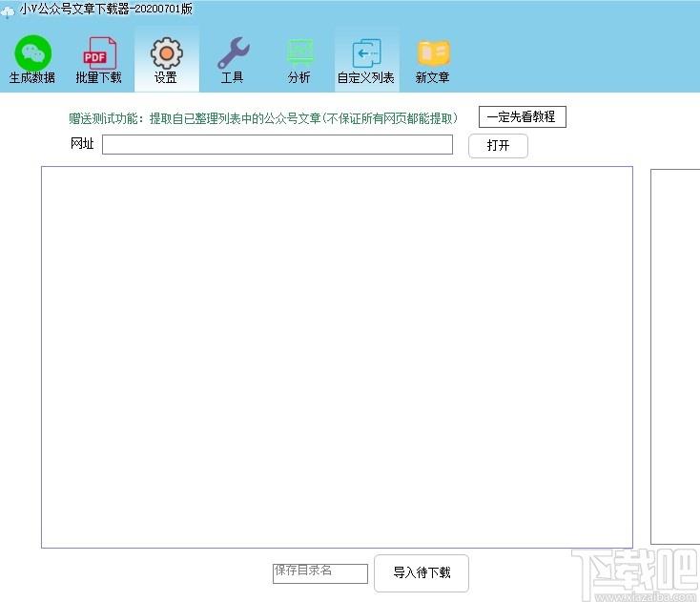Screen dimensions: 700x602
Task: Open the 工具 wrench icon
Action: point(233,53)
